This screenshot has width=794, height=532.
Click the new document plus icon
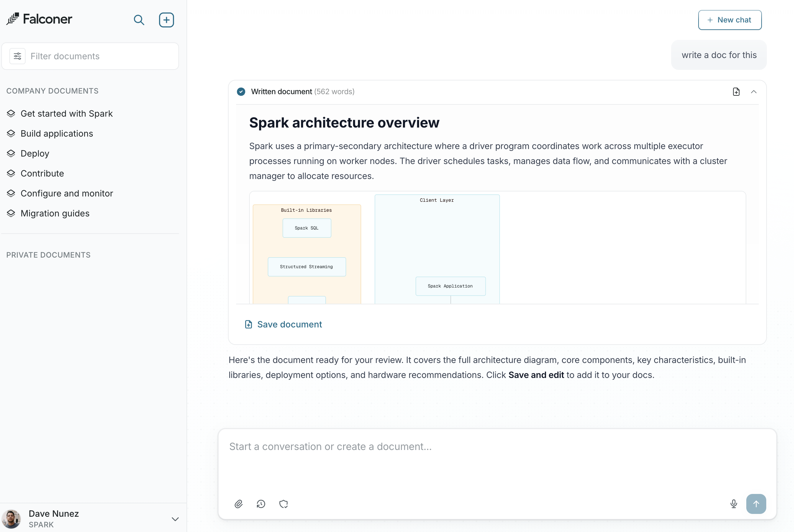pyautogui.click(x=166, y=20)
